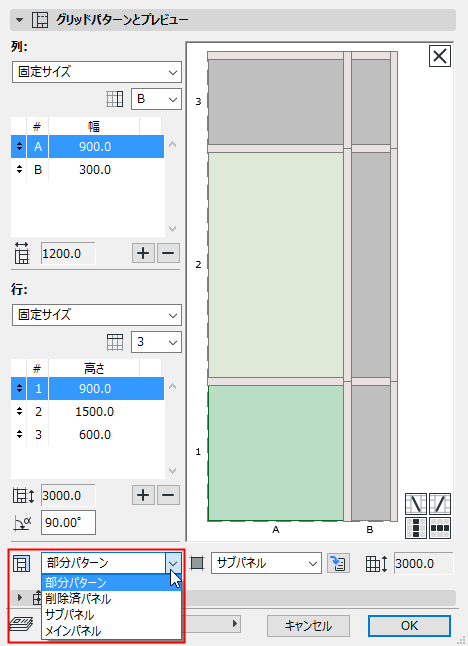Click the gray panel in cell A3

tap(276, 102)
